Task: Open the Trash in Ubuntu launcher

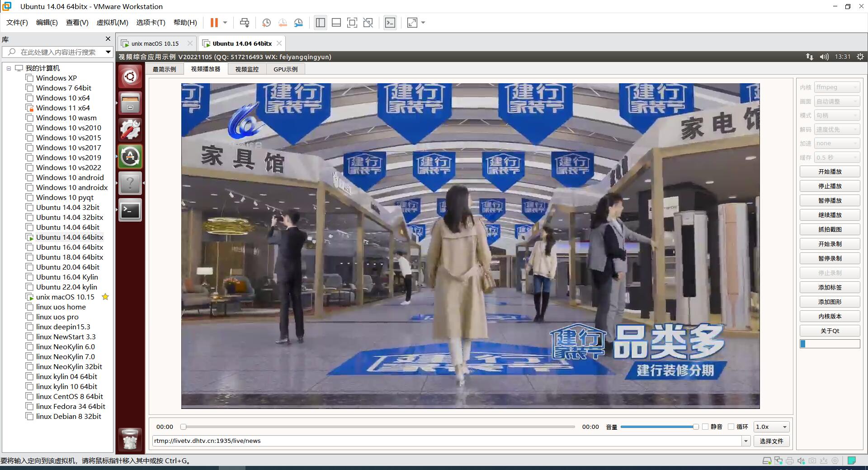Action: 130,439
